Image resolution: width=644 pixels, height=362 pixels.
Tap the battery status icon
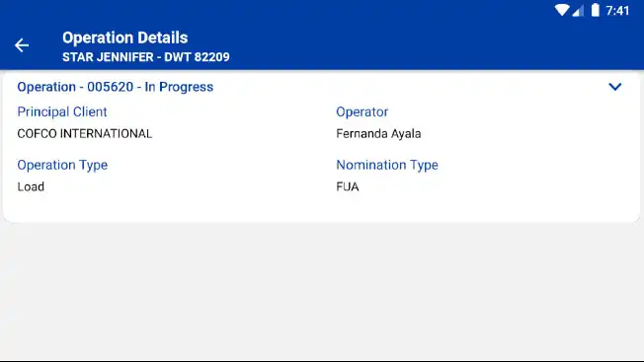pos(595,10)
